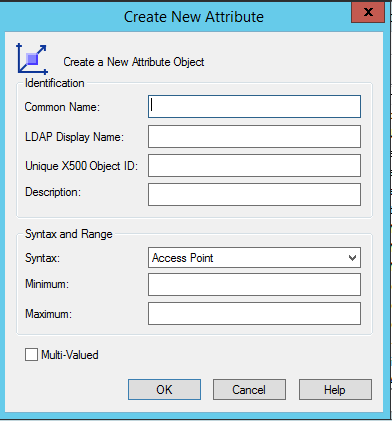Click the 'Syntax and Range' group label
This screenshot has height=421, width=392.
click(x=69, y=234)
